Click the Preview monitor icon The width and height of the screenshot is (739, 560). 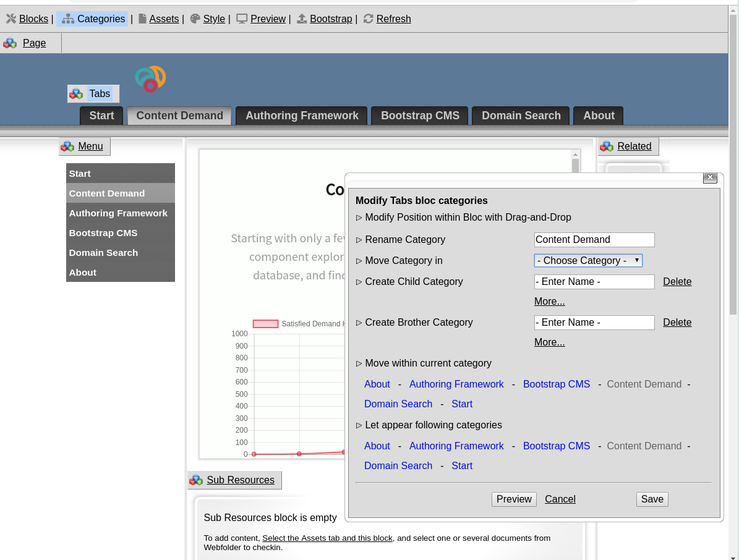tap(242, 19)
